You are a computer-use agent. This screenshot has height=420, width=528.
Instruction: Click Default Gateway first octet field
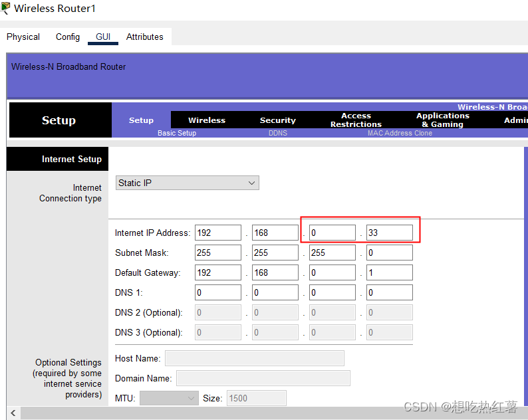coord(218,272)
